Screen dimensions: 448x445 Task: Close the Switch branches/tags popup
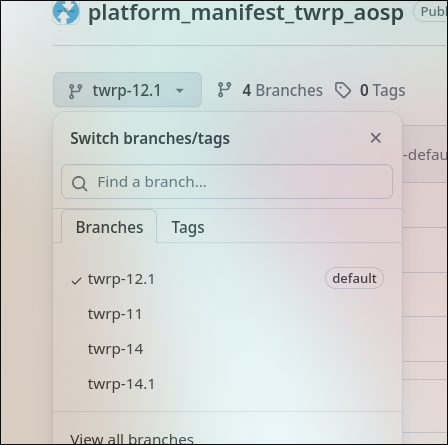click(376, 138)
